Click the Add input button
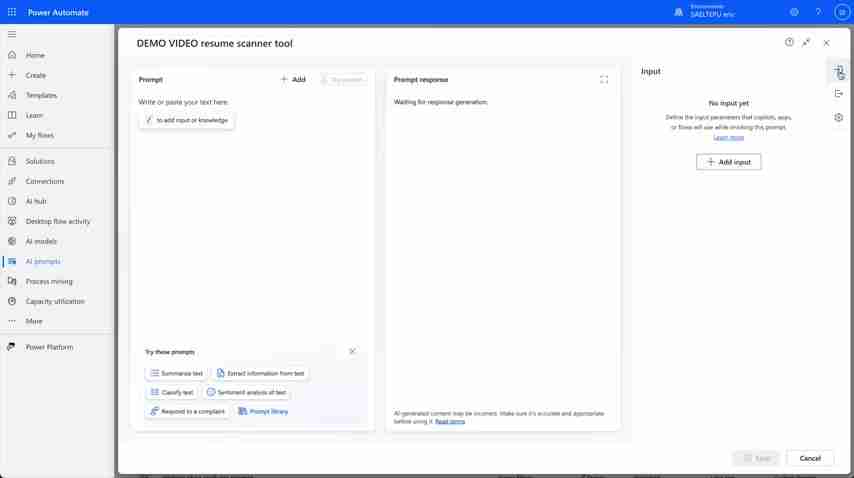This screenshot has width=854, height=478. [729, 162]
